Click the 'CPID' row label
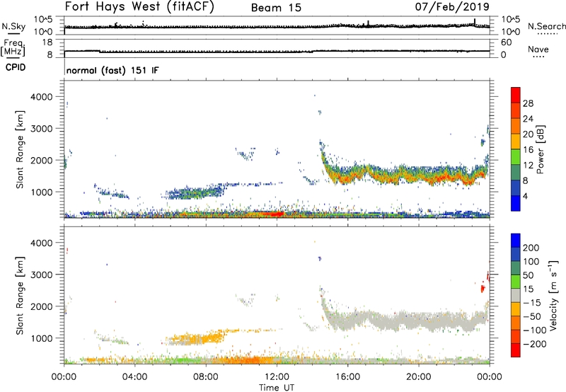This screenshot has width=566, height=392. pos(16,67)
